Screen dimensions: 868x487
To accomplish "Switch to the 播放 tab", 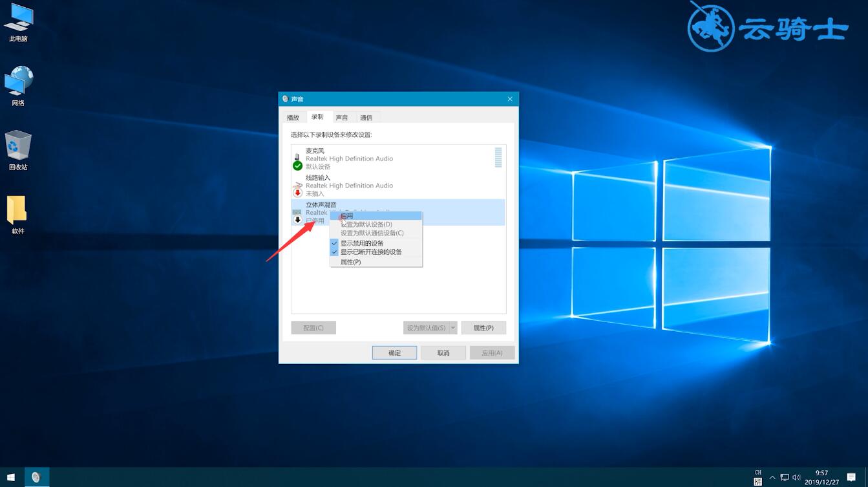I will pyautogui.click(x=293, y=117).
